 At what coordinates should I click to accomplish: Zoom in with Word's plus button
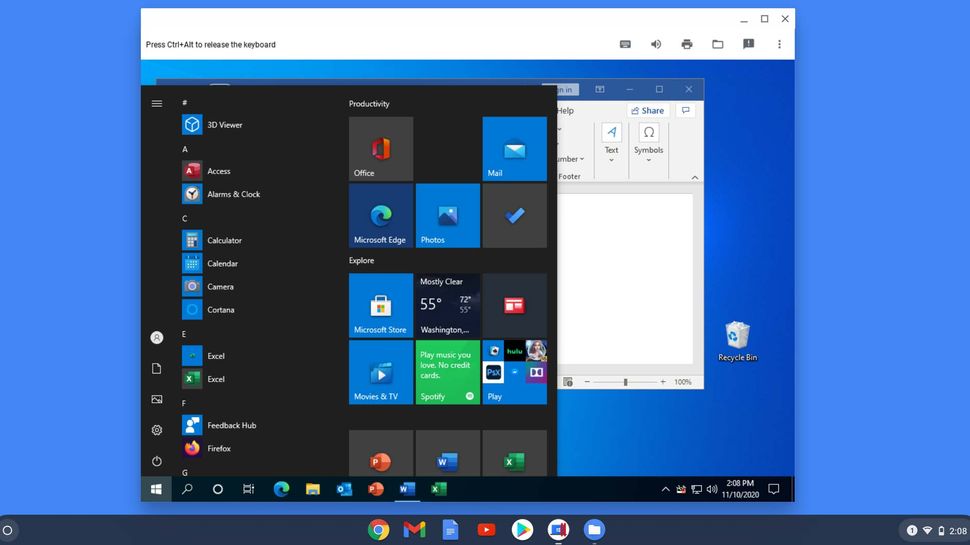coord(663,382)
